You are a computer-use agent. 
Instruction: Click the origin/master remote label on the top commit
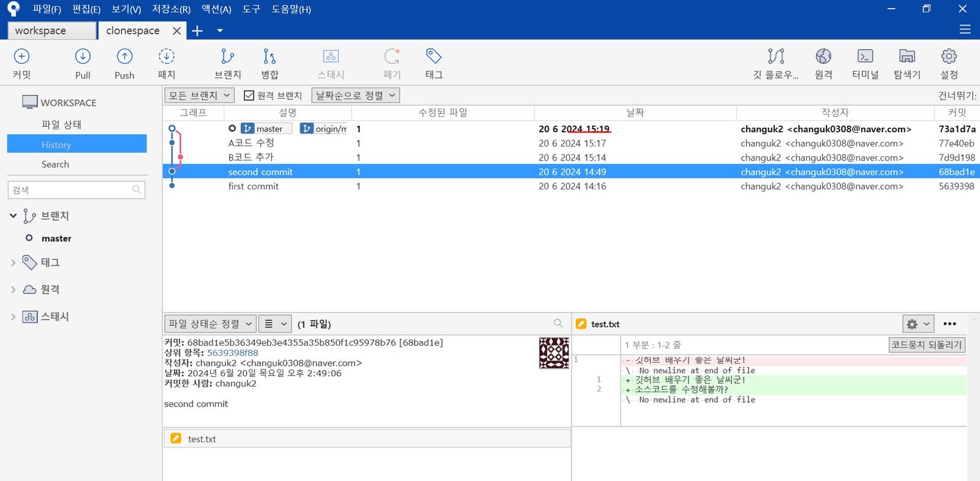click(323, 129)
